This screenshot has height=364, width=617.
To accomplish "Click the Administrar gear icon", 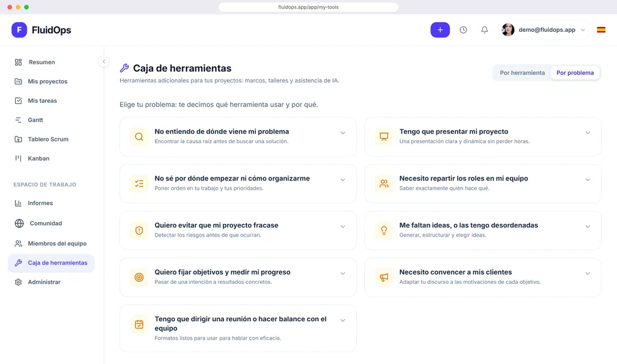I will coord(18,282).
